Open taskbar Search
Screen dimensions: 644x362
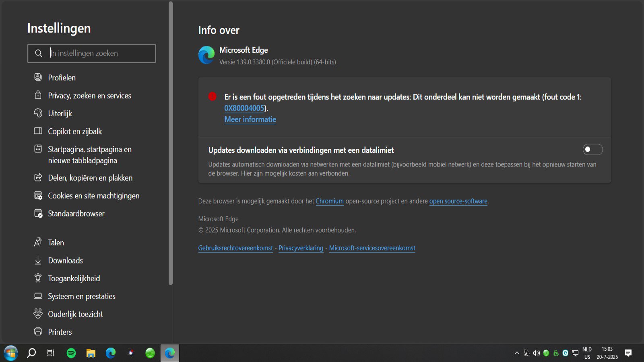pos(31,353)
